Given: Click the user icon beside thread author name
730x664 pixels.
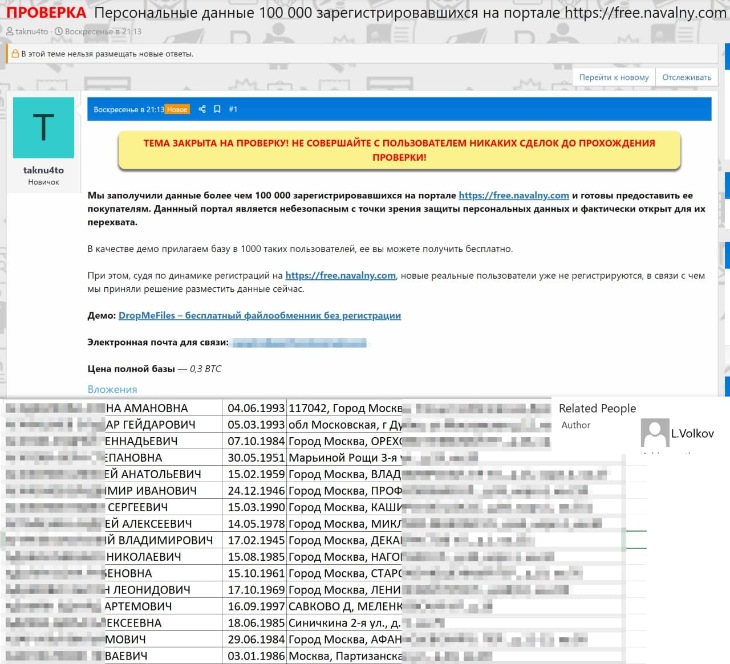Looking at the screenshot, I should pos(10,32).
